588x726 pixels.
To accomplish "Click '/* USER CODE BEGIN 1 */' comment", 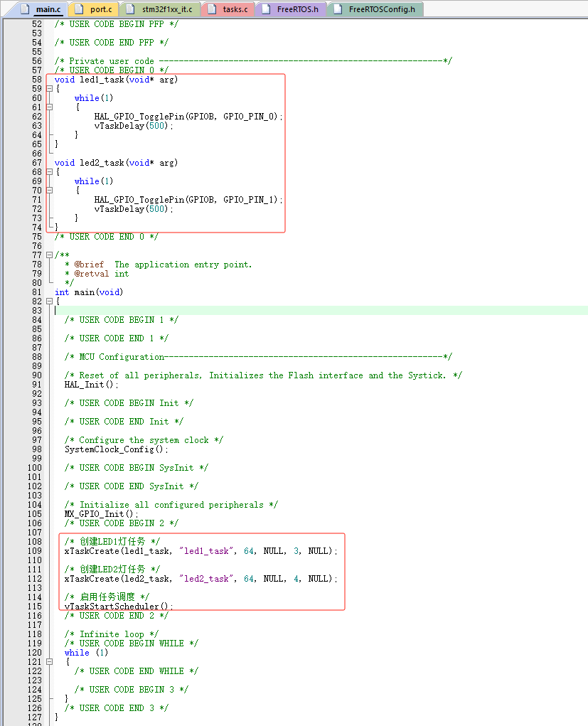I will [x=122, y=319].
